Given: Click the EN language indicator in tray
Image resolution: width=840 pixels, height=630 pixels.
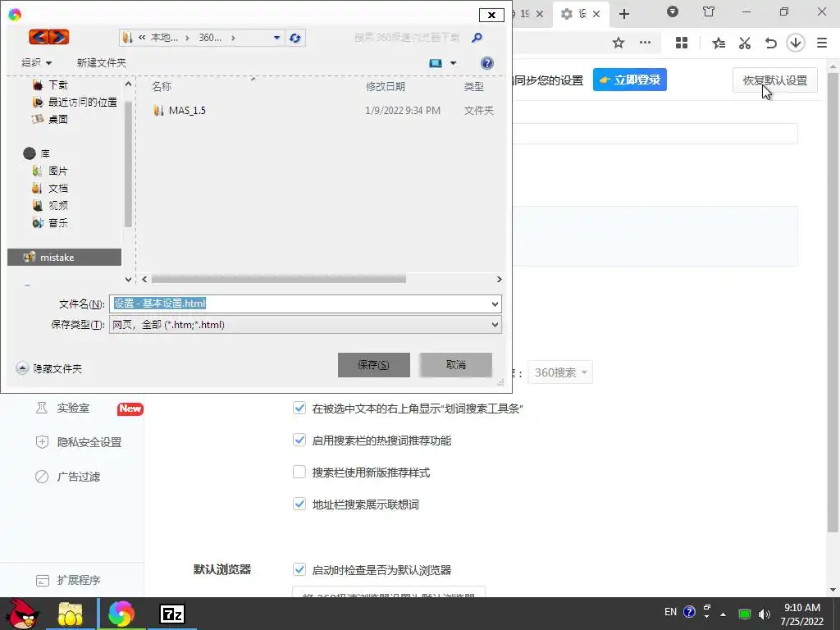Looking at the screenshot, I should [670, 612].
